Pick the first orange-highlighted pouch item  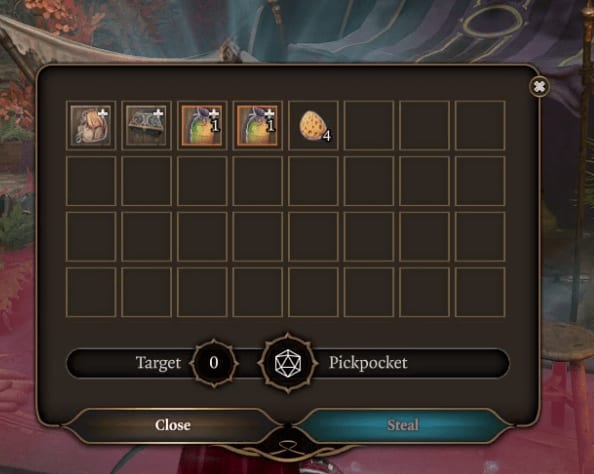tap(202, 125)
